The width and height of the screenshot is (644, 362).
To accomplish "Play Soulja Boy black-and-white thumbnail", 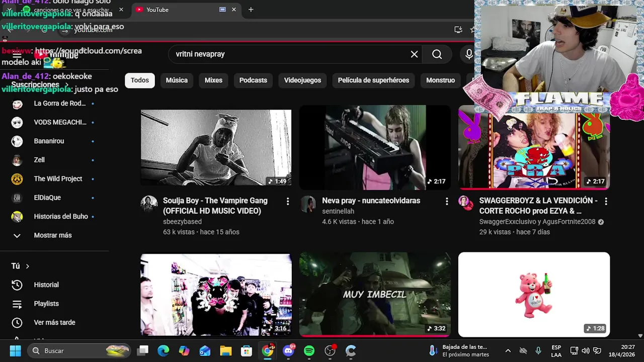I will [x=216, y=147].
